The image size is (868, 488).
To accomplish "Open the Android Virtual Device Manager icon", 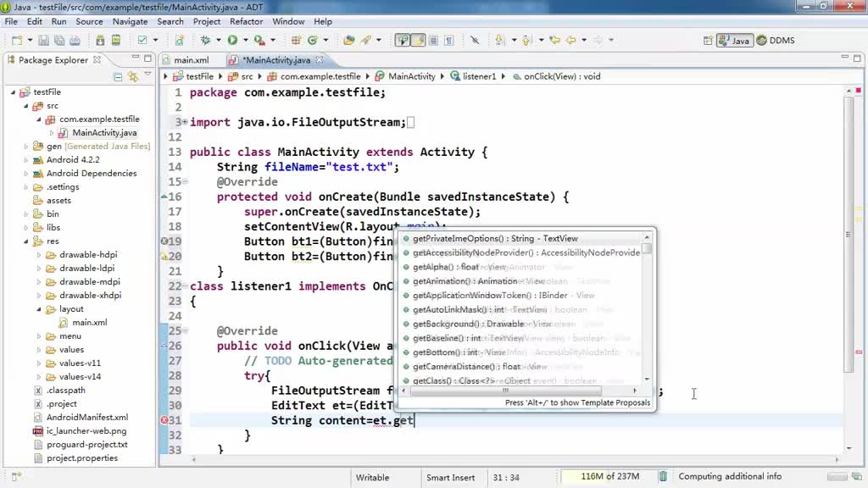I will point(115,41).
